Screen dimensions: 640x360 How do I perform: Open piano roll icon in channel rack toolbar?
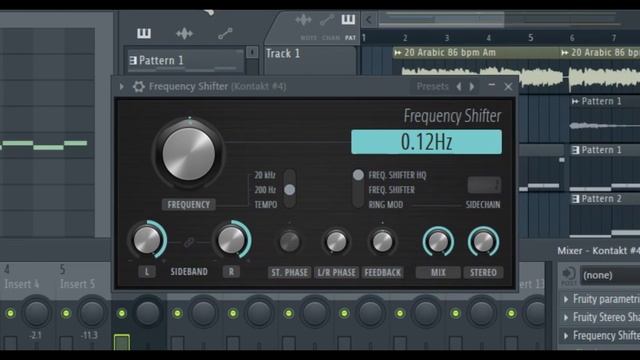point(144,33)
